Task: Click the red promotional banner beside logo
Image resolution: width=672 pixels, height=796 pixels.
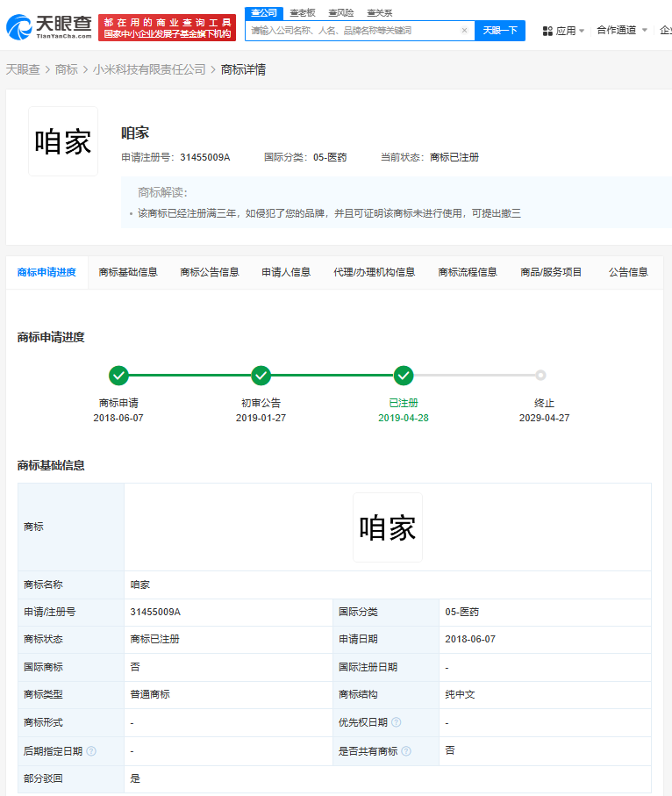Action: [x=167, y=27]
